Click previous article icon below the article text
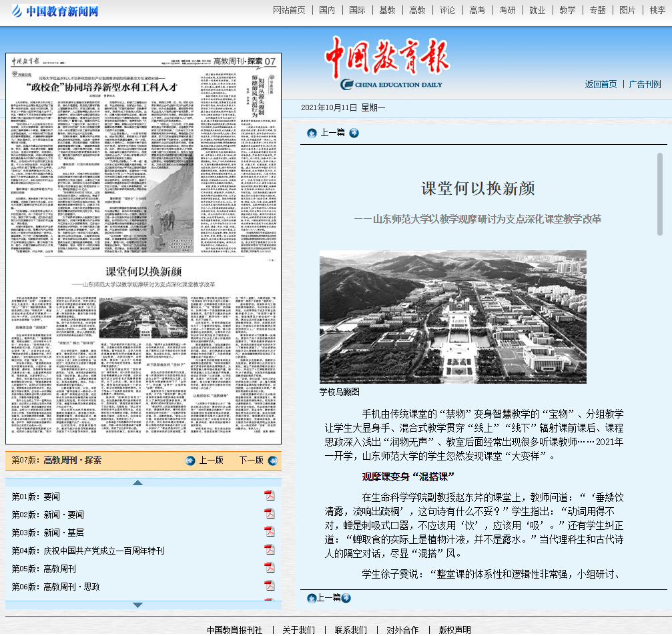Screen dimensions: 672x636 pos(312,598)
